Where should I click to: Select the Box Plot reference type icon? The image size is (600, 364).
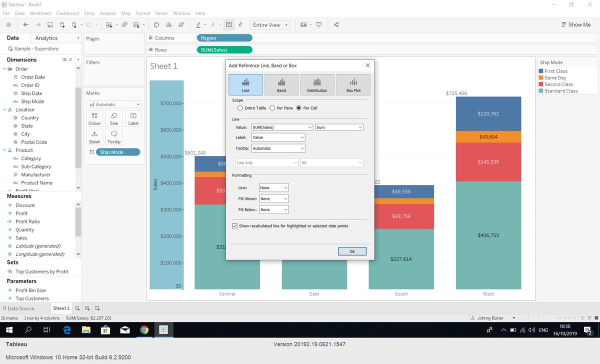tap(353, 84)
